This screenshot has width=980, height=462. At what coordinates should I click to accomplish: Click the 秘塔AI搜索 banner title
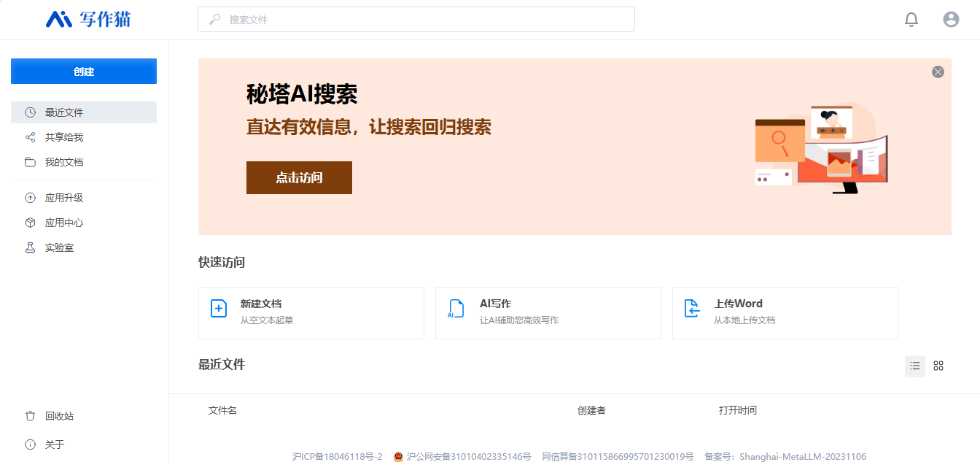point(302,94)
